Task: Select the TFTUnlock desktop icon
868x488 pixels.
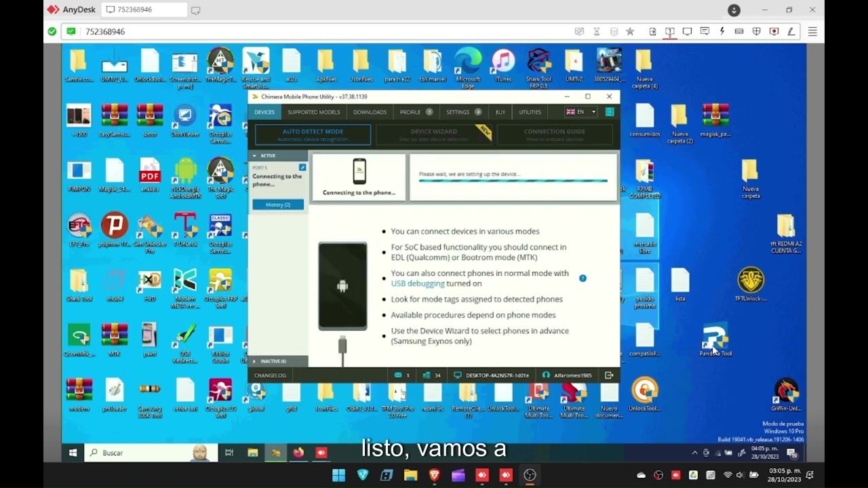Action: click(751, 285)
